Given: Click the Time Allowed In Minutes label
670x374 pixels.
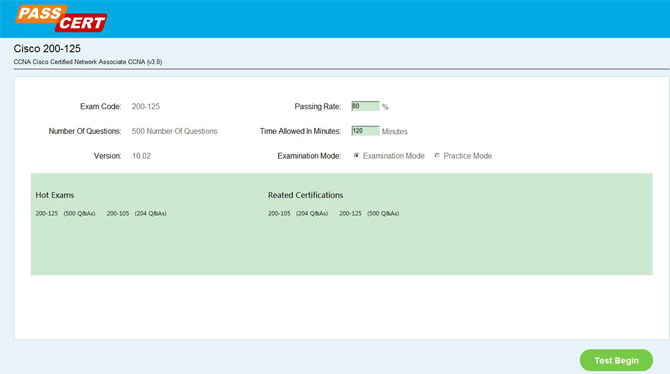Looking at the screenshot, I should pos(300,131).
